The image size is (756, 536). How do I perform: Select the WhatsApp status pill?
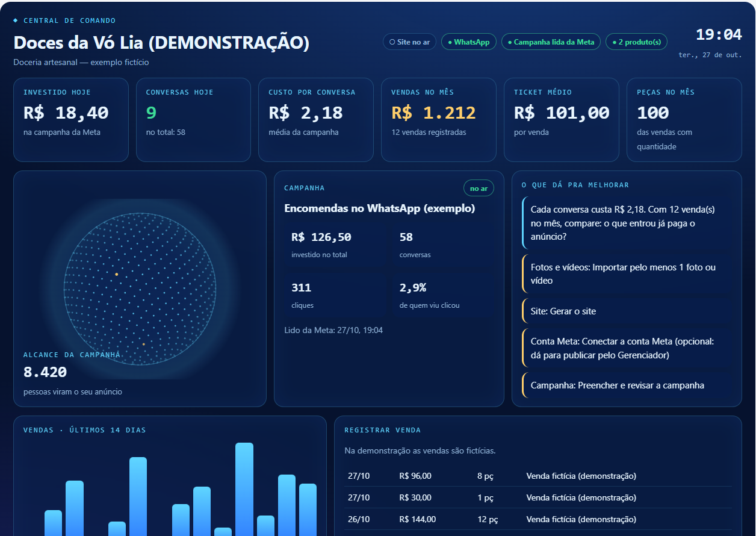469,42
